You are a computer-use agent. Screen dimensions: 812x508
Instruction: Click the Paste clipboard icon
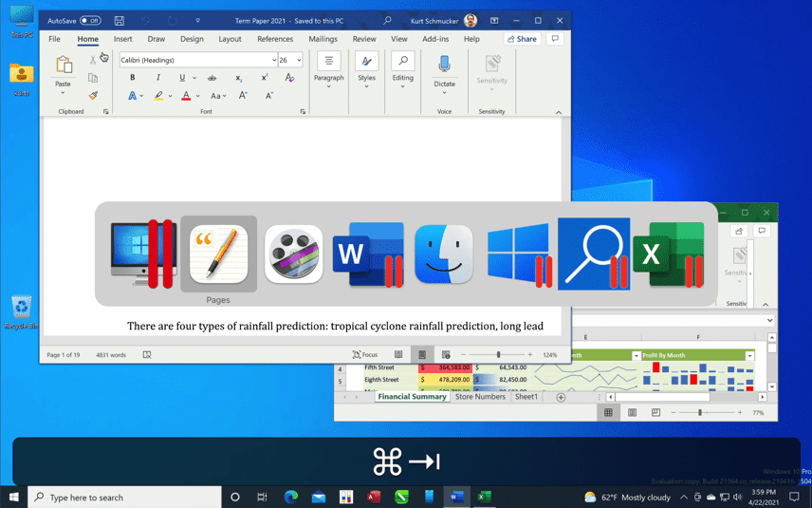tap(64, 65)
